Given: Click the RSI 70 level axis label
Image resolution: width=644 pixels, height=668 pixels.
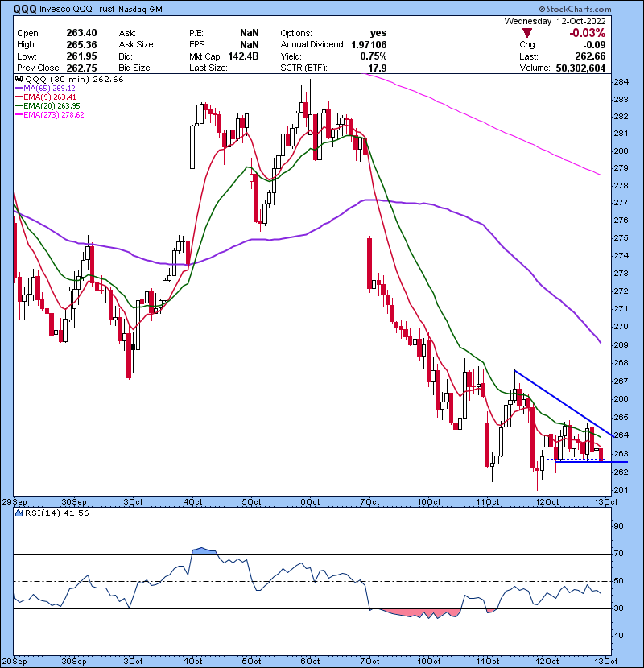Looking at the screenshot, I should (618, 554).
